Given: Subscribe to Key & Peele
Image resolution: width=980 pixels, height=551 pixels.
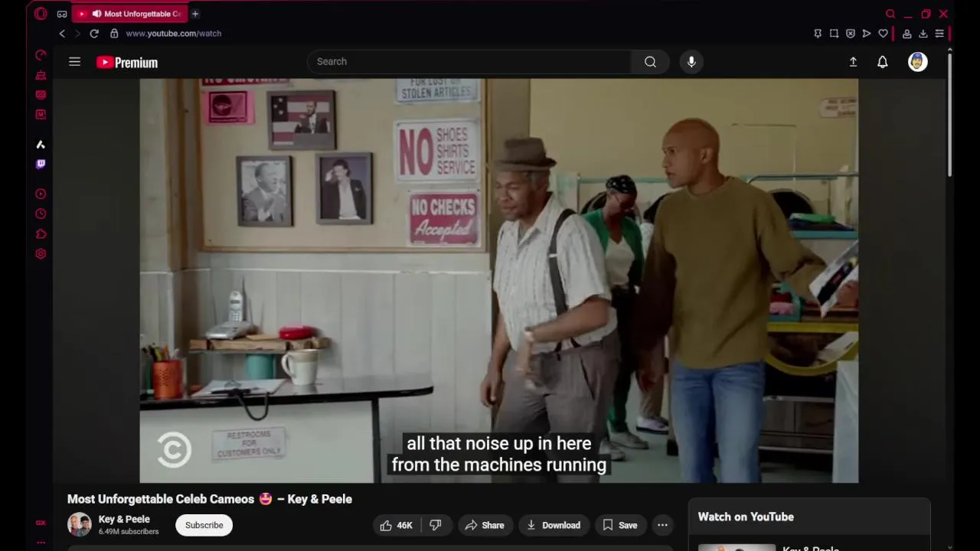Looking at the screenshot, I should coord(204,525).
